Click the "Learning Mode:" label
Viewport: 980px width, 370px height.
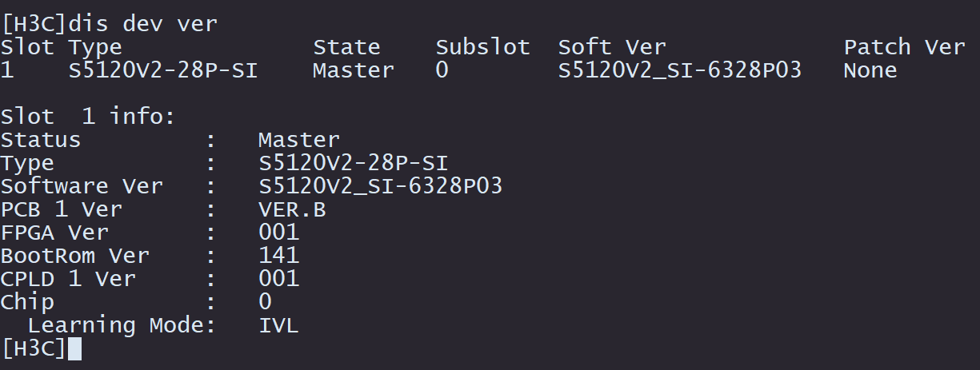(x=122, y=325)
